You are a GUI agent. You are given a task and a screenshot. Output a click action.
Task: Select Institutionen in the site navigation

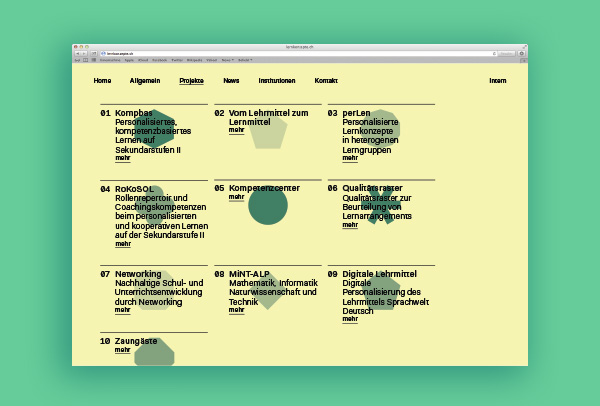point(277,80)
